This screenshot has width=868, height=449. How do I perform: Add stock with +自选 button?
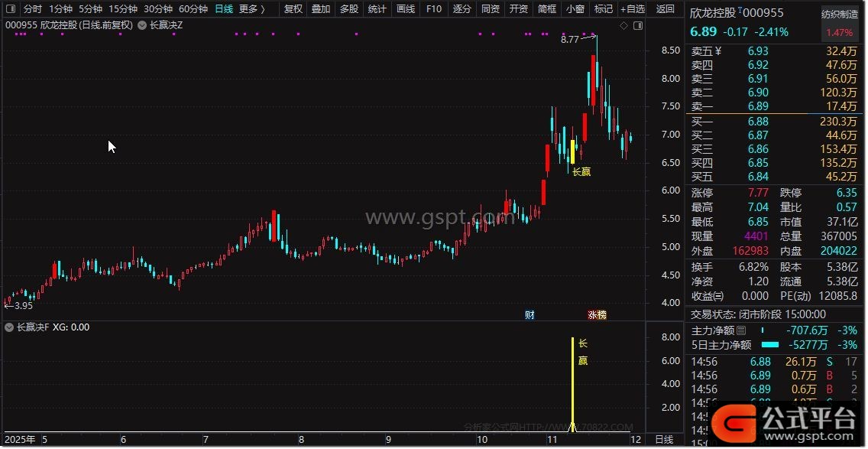(631, 9)
